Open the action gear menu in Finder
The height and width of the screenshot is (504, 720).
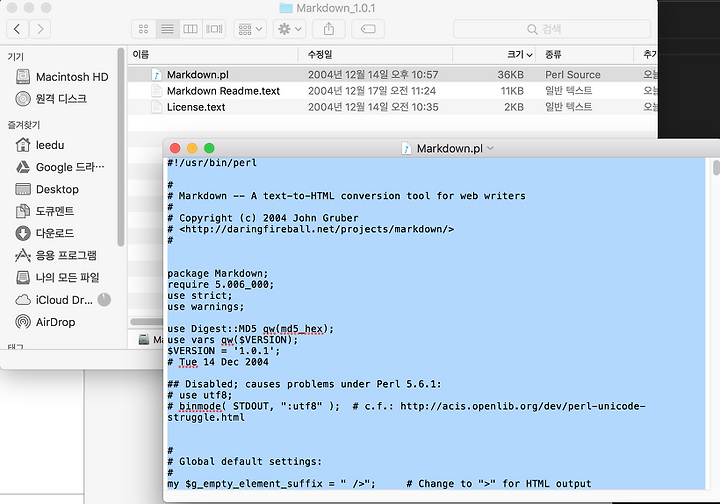click(290, 29)
